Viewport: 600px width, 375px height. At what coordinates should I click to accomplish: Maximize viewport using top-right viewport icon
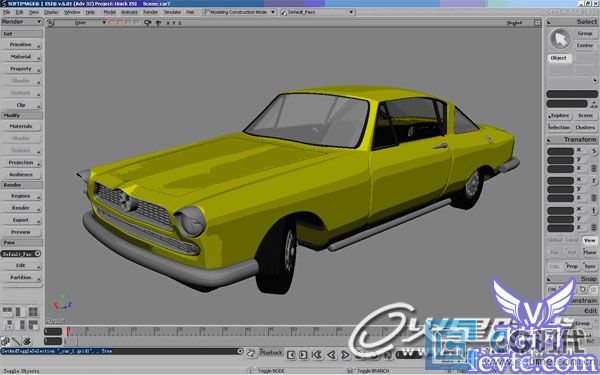(x=537, y=23)
